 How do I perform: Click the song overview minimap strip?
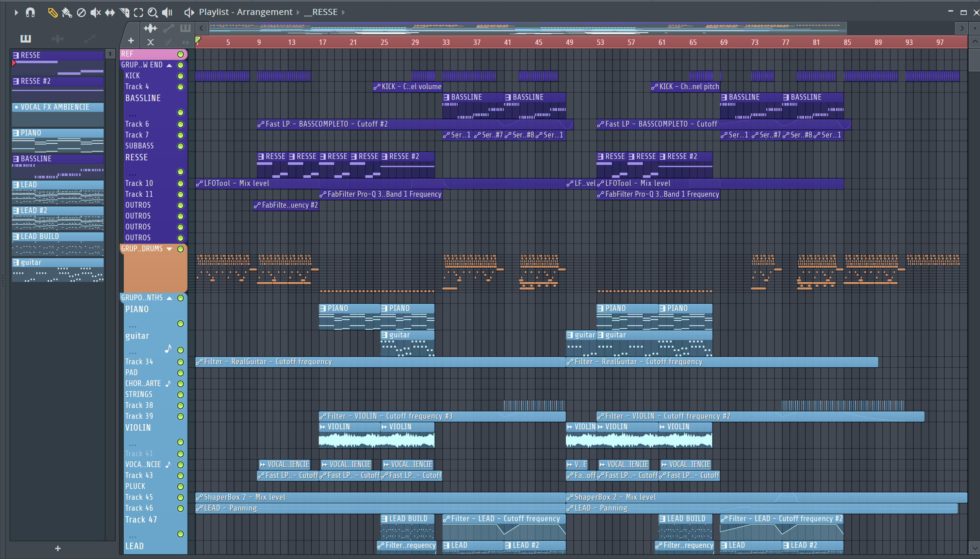[528, 28]
